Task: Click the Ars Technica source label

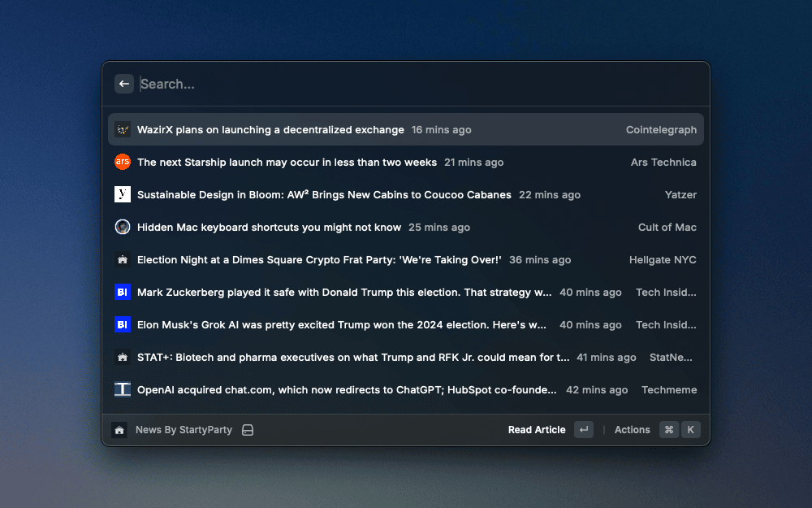Action: 663,163
